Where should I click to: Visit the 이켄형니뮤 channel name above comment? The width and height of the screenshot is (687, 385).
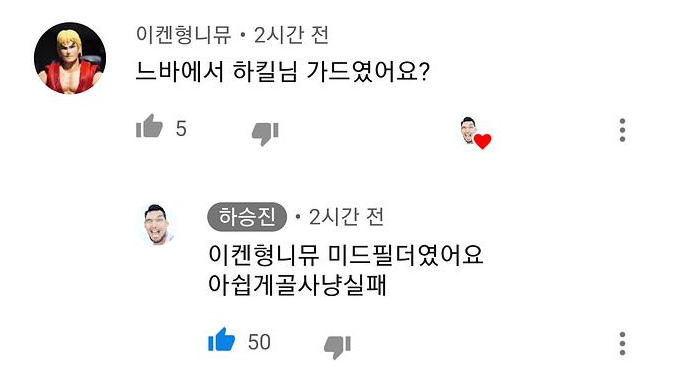[x=183, y=35]
